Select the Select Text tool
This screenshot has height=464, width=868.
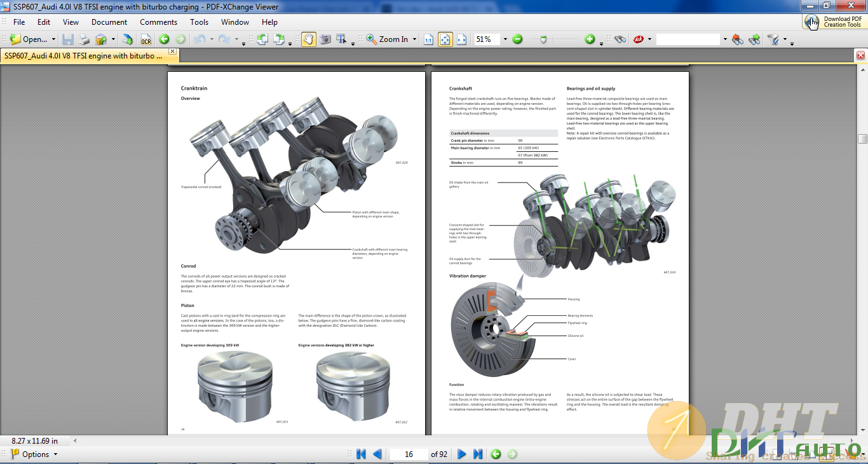(342, 39)
